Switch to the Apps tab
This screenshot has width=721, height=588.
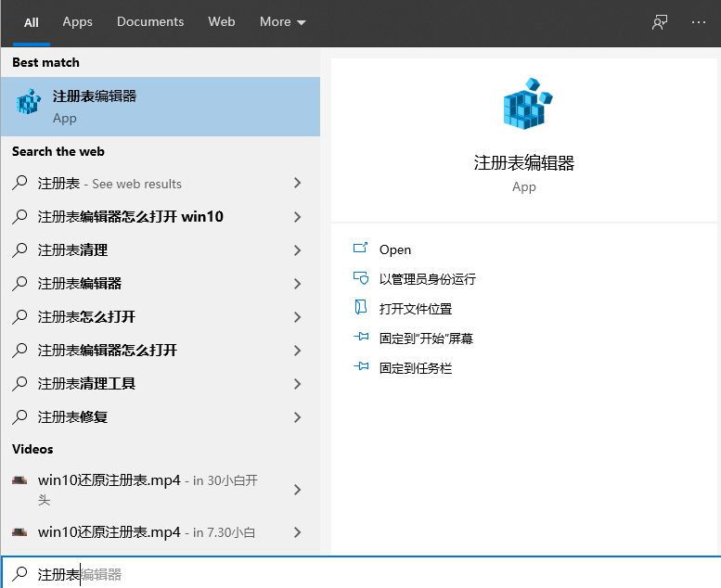point(77,22)
